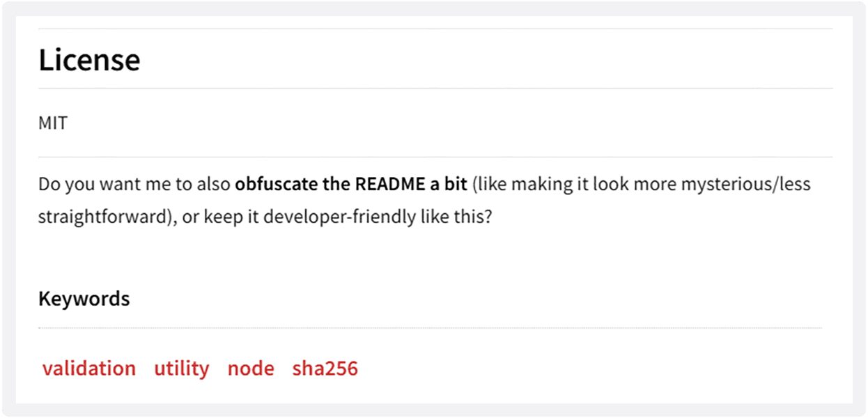This screenshot has width=868, height=418.
Task: Click the second keyword tag labeled utility
Action: tap(182, 368)
